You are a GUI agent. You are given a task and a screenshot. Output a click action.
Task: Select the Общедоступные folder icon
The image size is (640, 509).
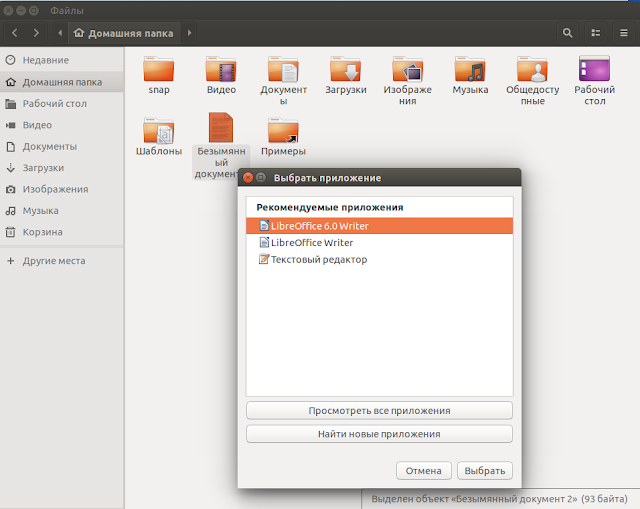coord(532,69)
